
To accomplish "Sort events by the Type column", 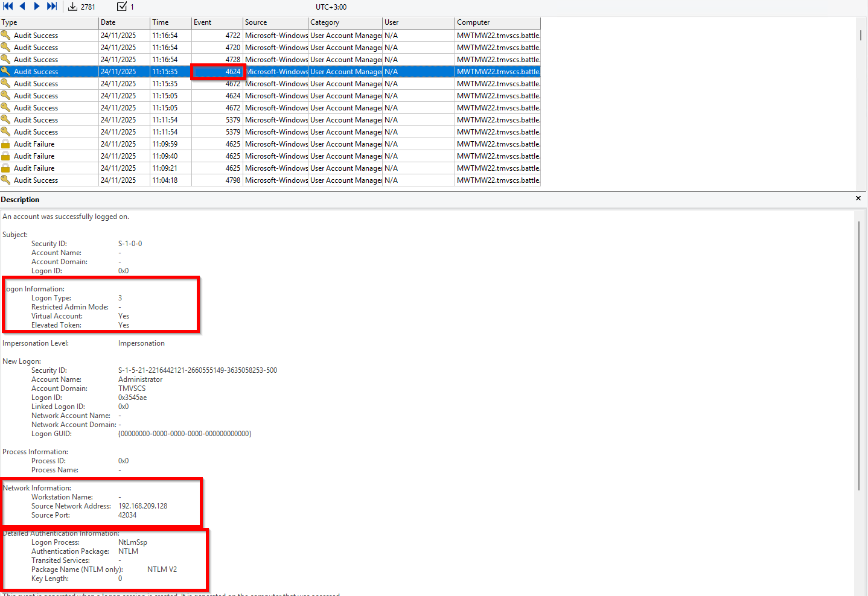I will pyautogui.click(x=49, y=22).
